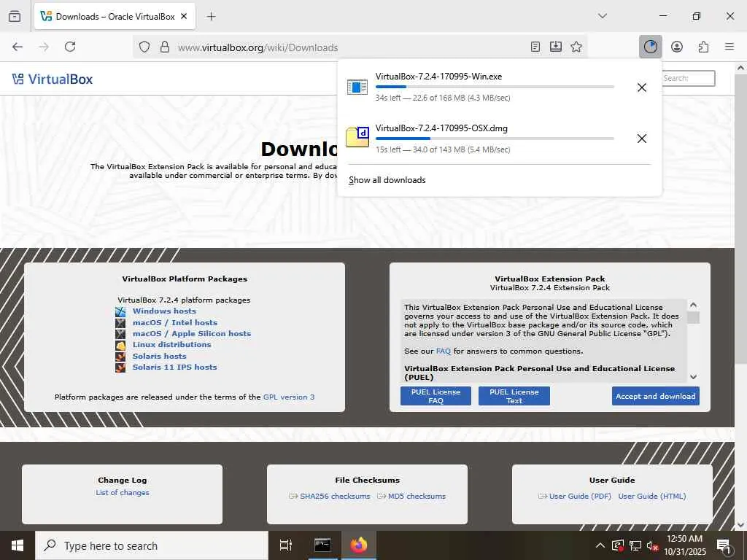This screenshot has height=560, width=747.
Task: Open the Solaris hosts link
Action: (x=159, y=356)
